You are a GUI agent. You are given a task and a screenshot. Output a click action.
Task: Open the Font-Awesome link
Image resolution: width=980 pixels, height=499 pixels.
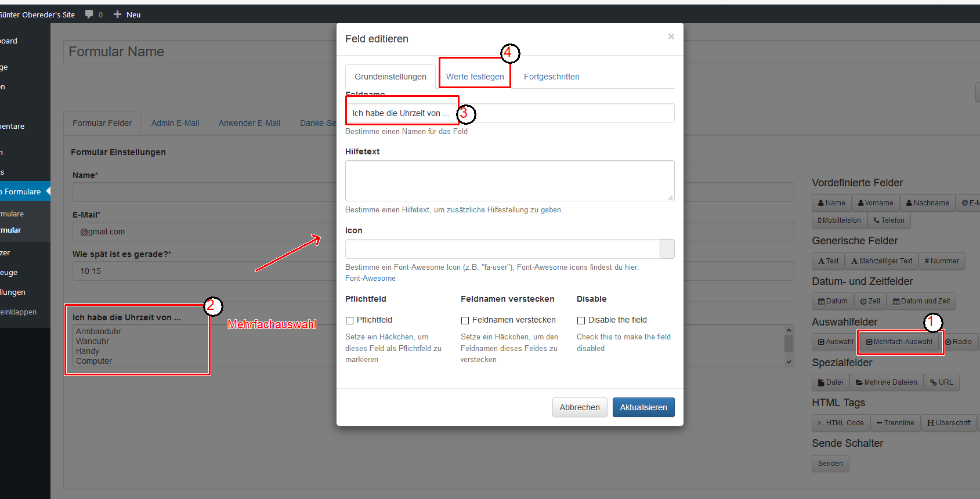(370, 279)
